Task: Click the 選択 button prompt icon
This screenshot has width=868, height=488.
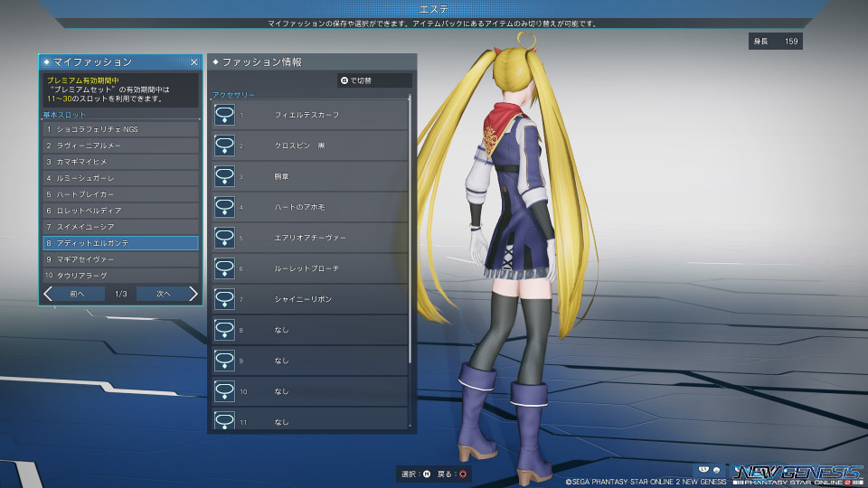Action: [426, 474]
